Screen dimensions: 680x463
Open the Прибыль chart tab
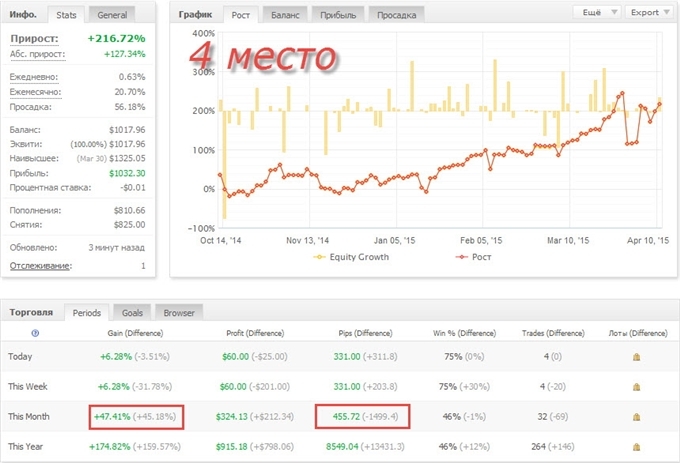338,15
